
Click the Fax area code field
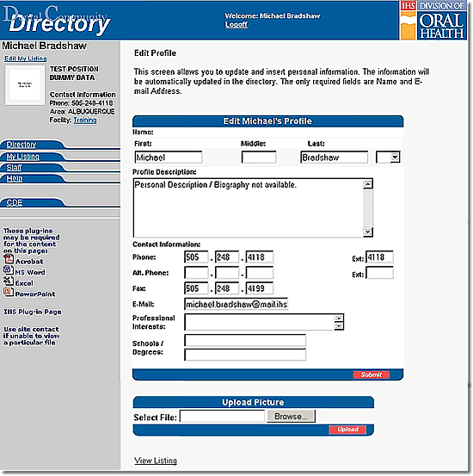tap(196, 288)
